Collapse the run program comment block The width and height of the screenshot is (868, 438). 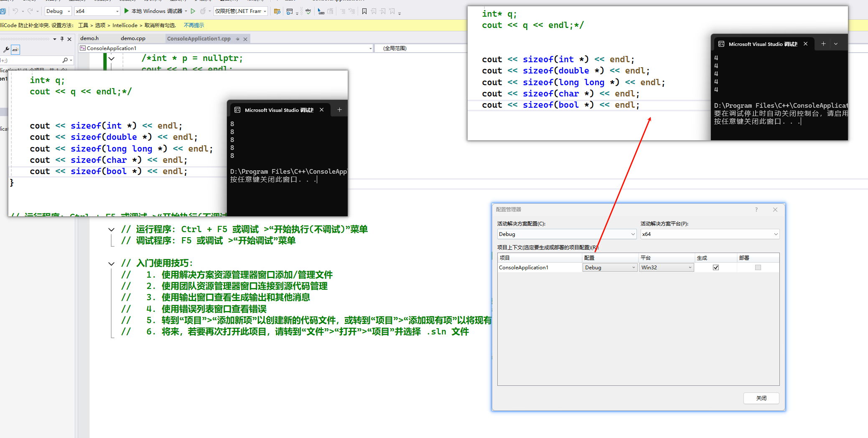pyautogui.click(x=111, y=230)
